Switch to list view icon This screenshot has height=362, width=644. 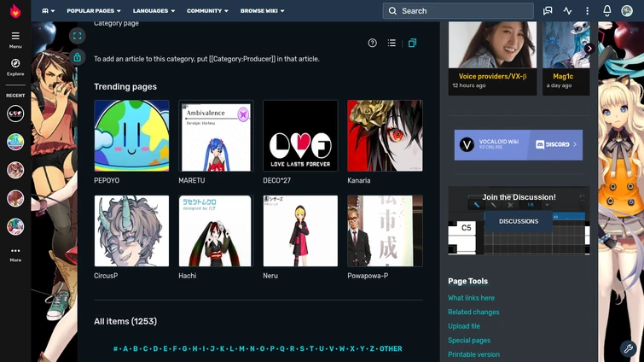tap(392, 43)
